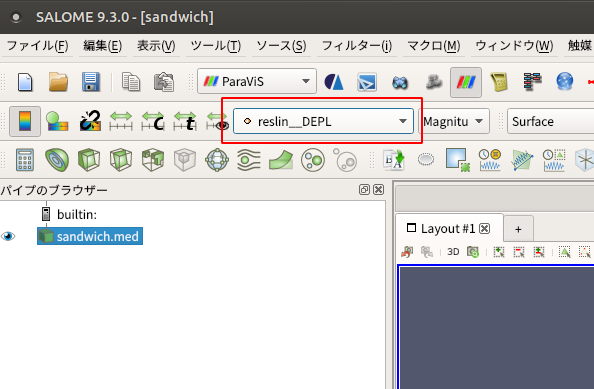Click the Copy icon in the toolbar
This screenshot has height=389, width=594.
[x=131, y=82]
